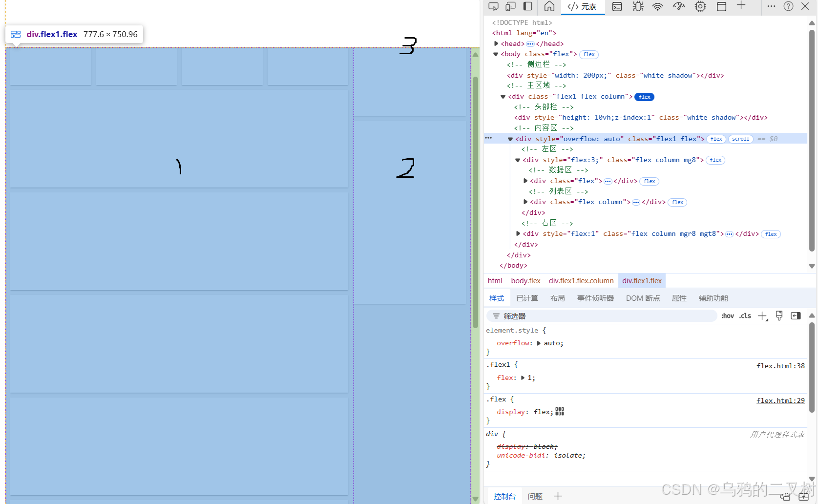Expand the flex:1 right-area div node
Screen dimensions: 818x504
[518, 233]
